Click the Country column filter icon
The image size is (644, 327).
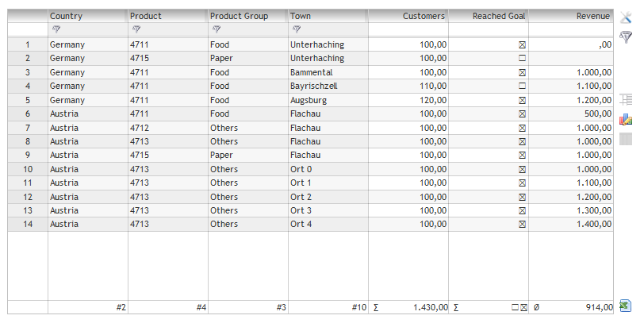[56, 29]
